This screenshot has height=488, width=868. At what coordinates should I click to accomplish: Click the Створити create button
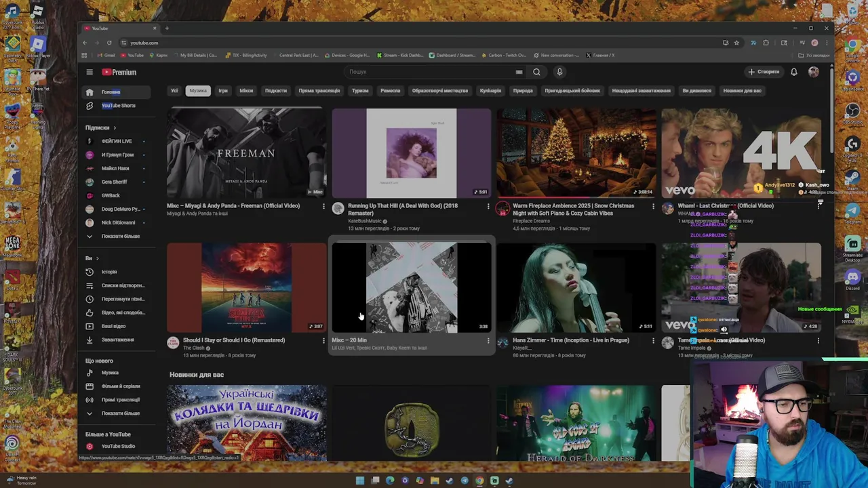pyautogui.click(x=764, y=72)
